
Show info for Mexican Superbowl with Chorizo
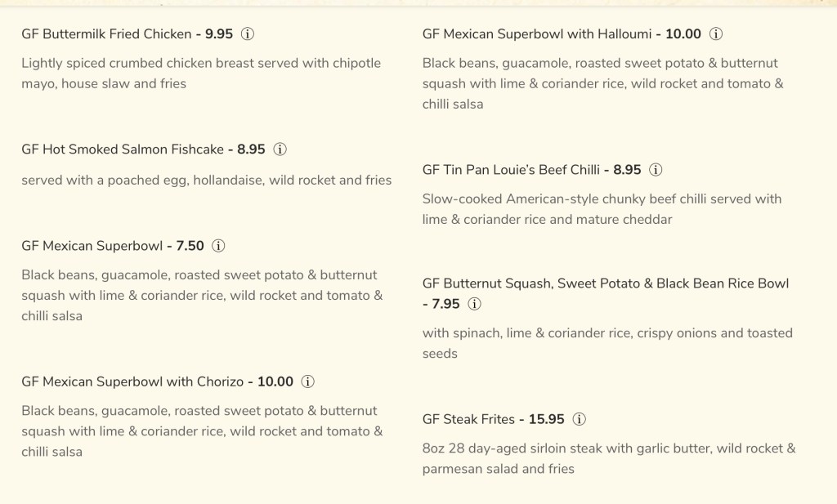308,381
